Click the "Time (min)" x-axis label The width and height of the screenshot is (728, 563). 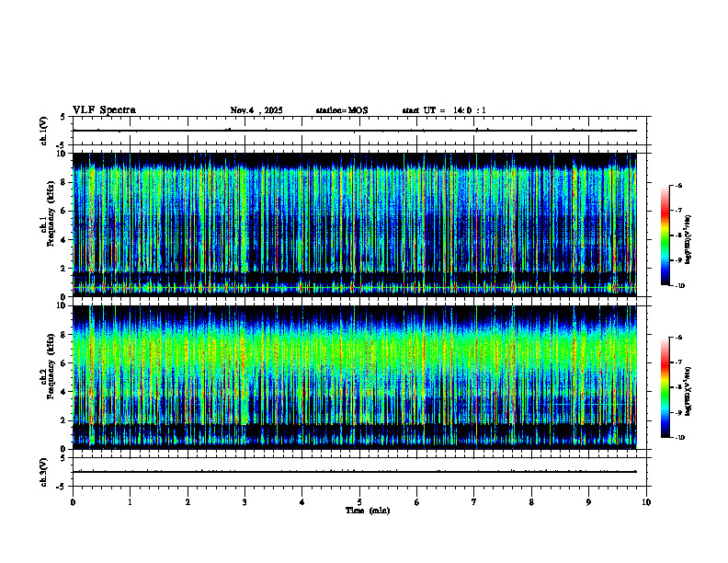(368, 511)
